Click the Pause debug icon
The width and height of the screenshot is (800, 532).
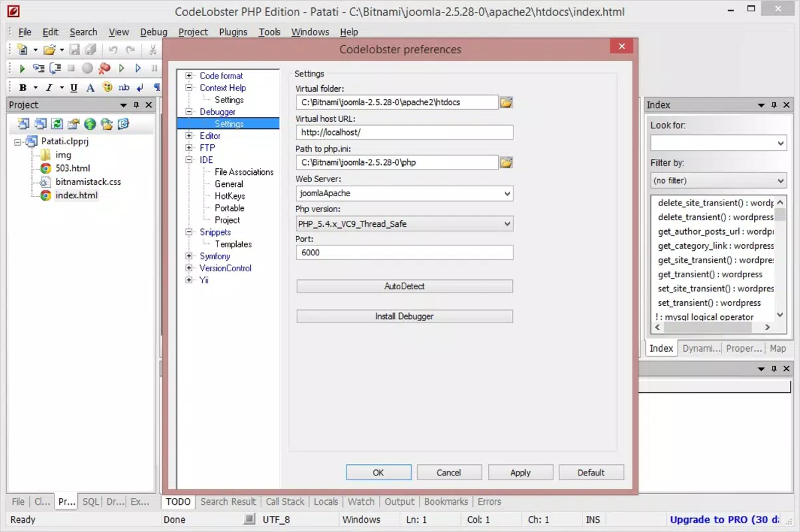(x=154, y=68)
